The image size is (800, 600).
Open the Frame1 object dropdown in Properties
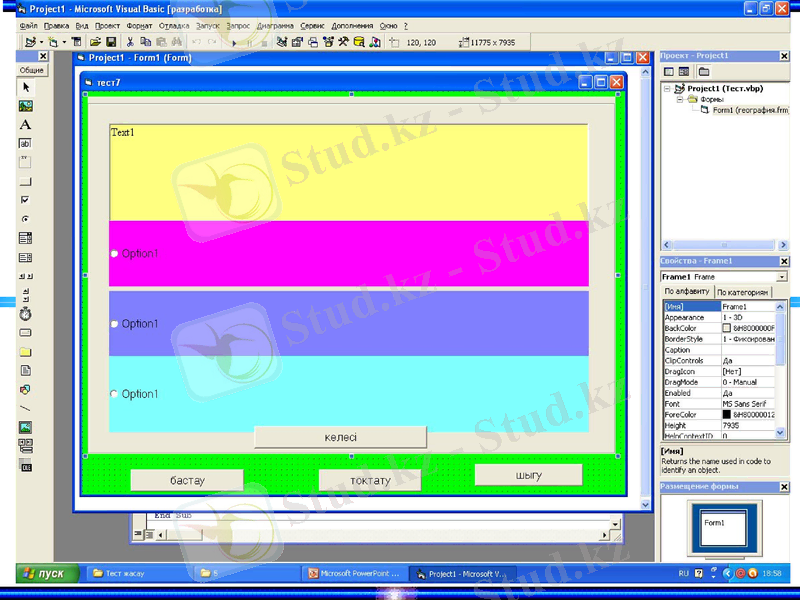pyautogui.click(x=781, y=277)
